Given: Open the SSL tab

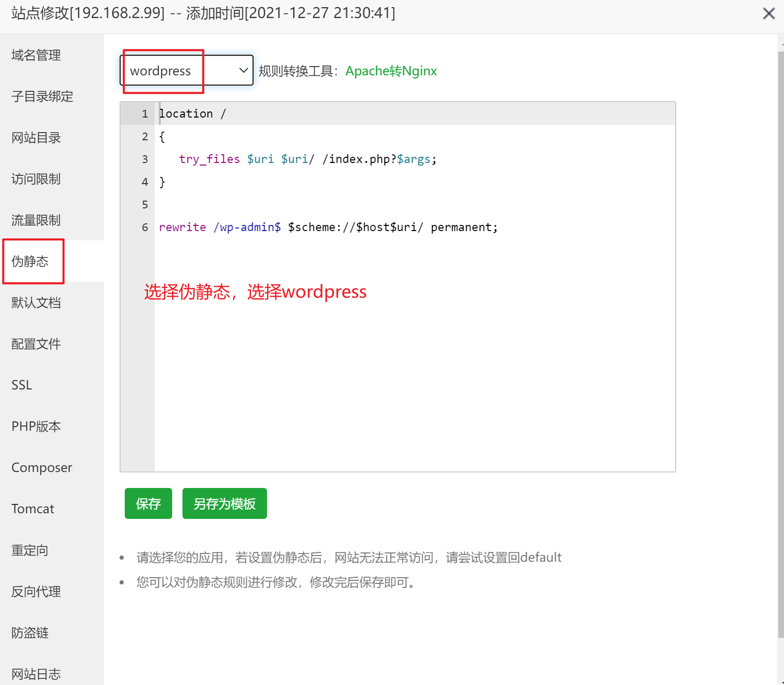Looking at the screenshot, I should pos(52,385).
